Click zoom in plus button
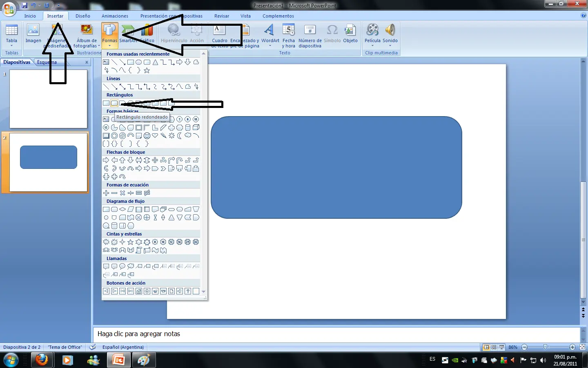Image resolution: width=588 pixels, height=368 pixels. (x=572, y=347)
